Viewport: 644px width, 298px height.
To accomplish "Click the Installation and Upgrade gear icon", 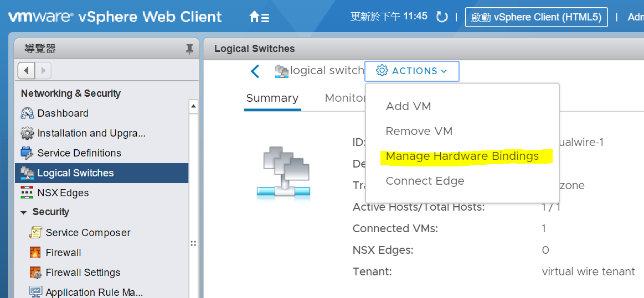I will point(27,133).
